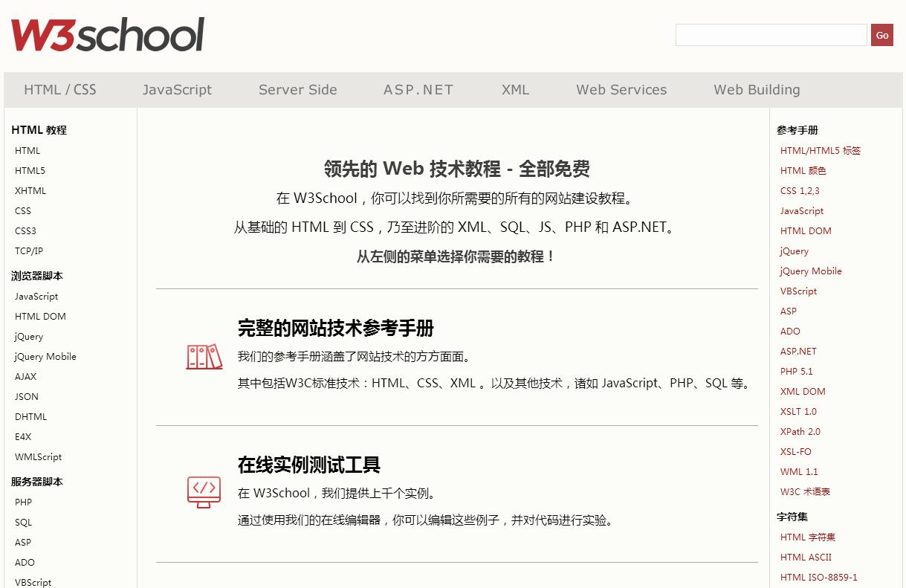Select jQuery Mobile in left sidebar
Screen dimensions: 906x588
[45, 357]
